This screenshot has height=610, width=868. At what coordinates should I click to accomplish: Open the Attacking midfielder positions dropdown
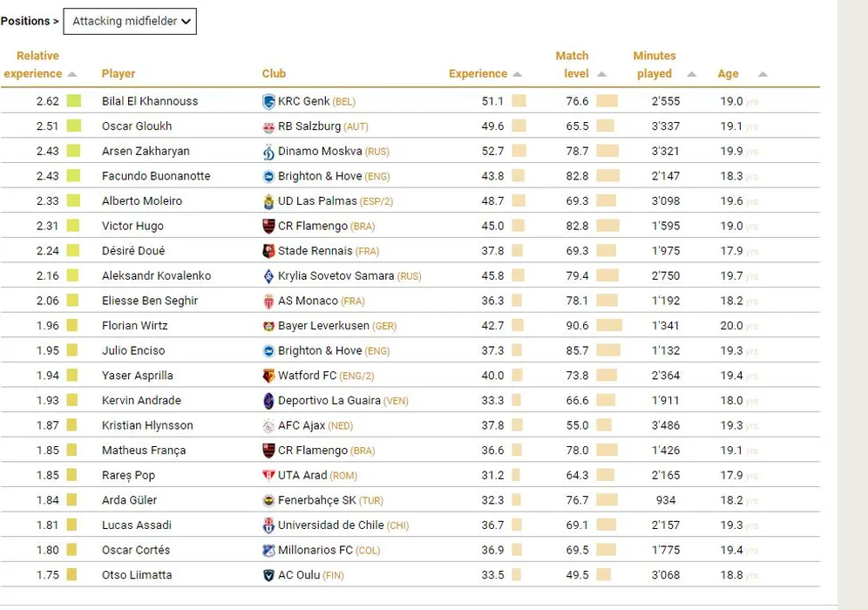click(x=130, y=22)
